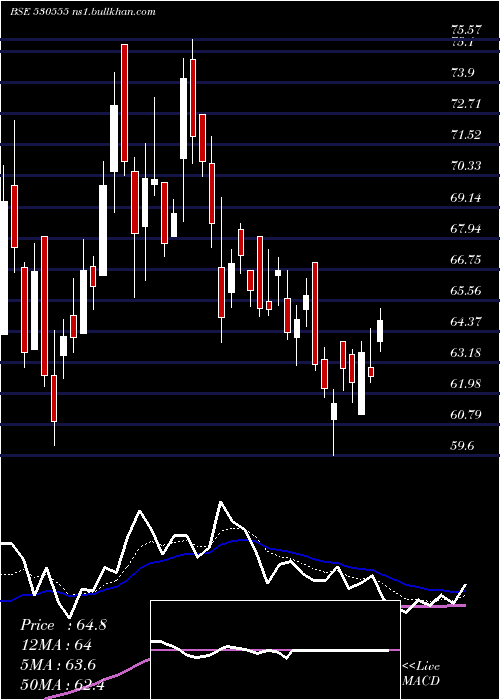
Task: Click the 50MA : 62.4 readout
Action: (x=62, y=684)
